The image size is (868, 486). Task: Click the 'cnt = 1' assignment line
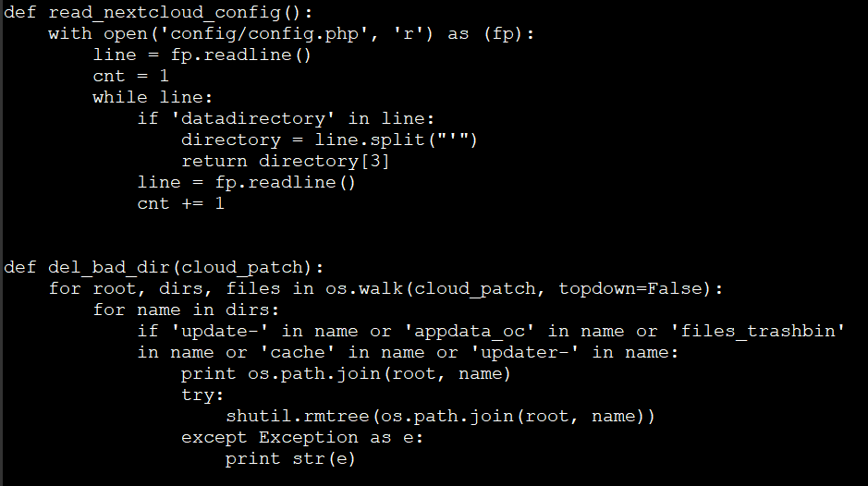(x=130, y=77)
